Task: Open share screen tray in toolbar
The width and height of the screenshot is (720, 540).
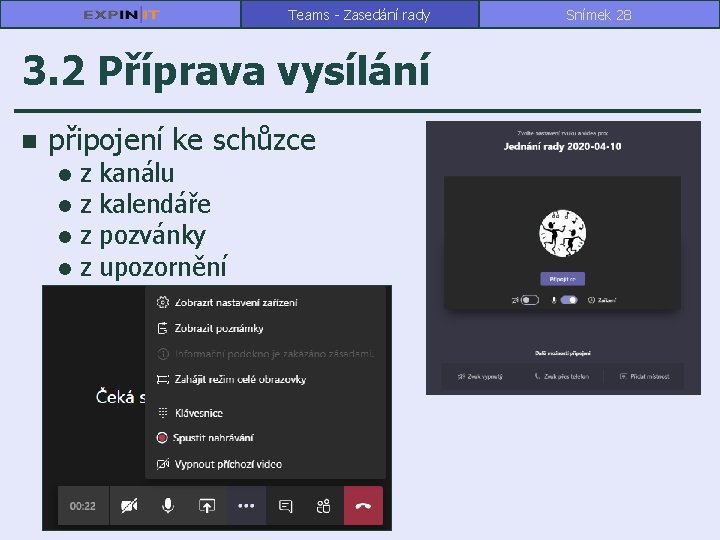Action: [207, 506]
